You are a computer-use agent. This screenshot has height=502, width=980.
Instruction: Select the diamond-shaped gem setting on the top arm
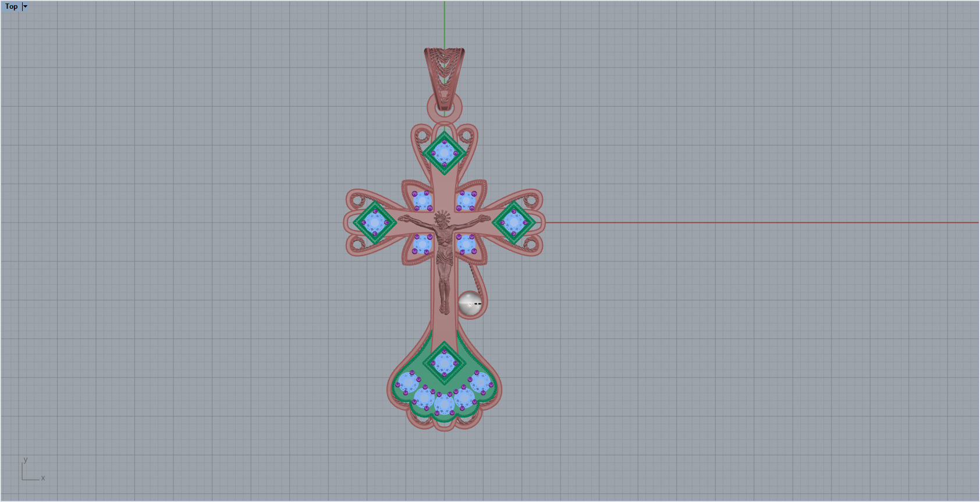445,153
